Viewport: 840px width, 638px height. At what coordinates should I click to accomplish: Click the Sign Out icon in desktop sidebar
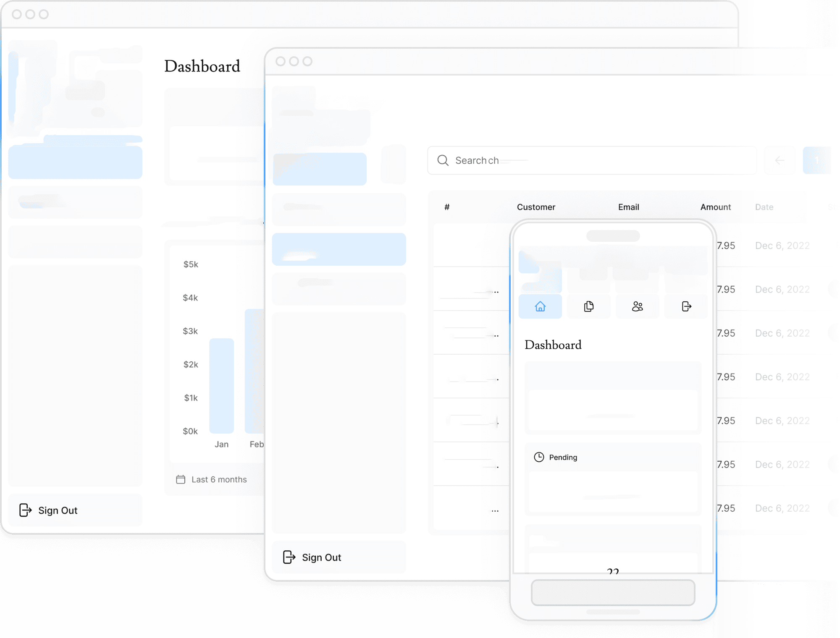pyautogui.click(x=26, y=510)
